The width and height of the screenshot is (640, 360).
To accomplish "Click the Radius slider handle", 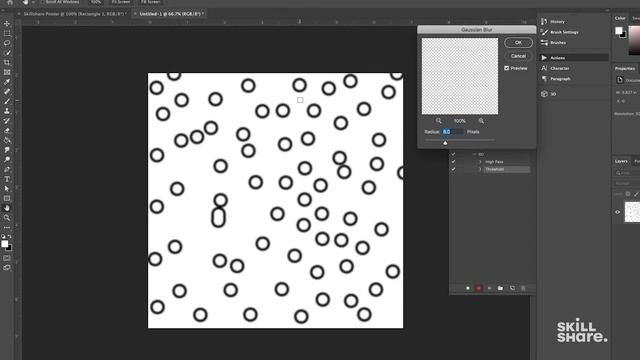I will tap(445, 142).
